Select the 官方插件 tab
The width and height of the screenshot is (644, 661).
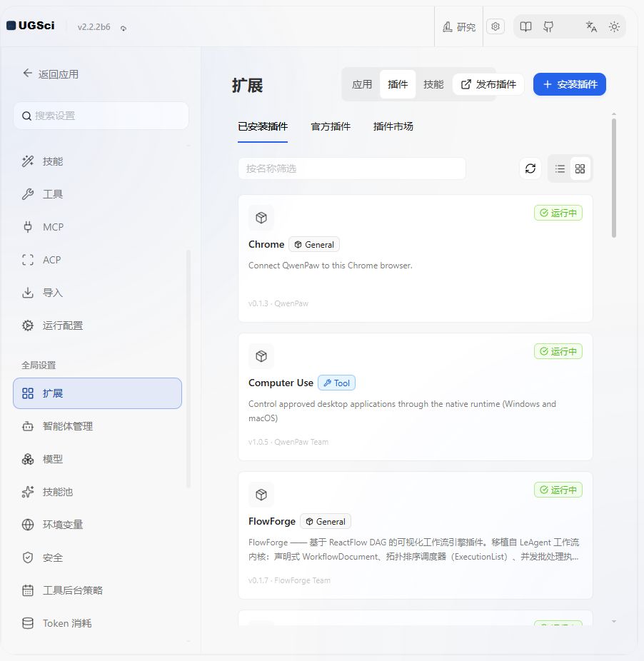click(x=331, y=127)
